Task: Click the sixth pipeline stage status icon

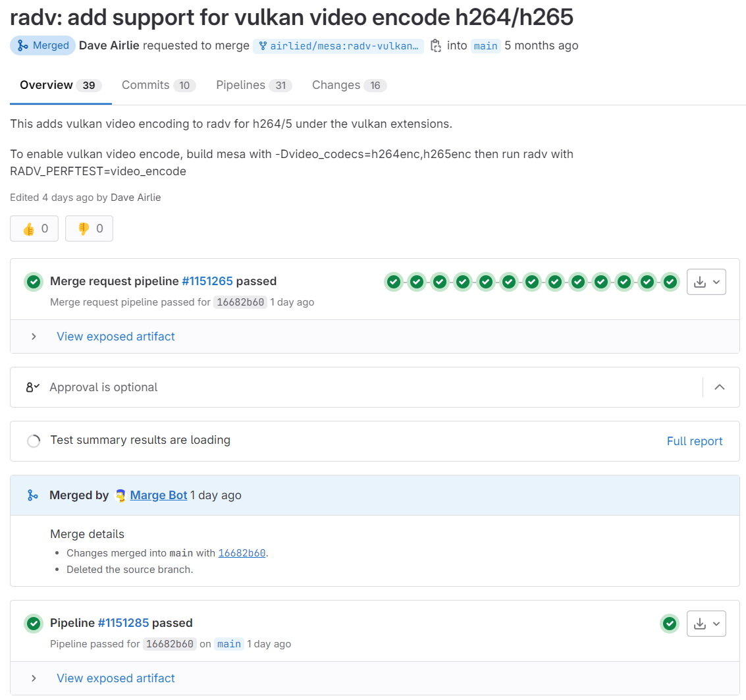Action: (x=509, y=283)
